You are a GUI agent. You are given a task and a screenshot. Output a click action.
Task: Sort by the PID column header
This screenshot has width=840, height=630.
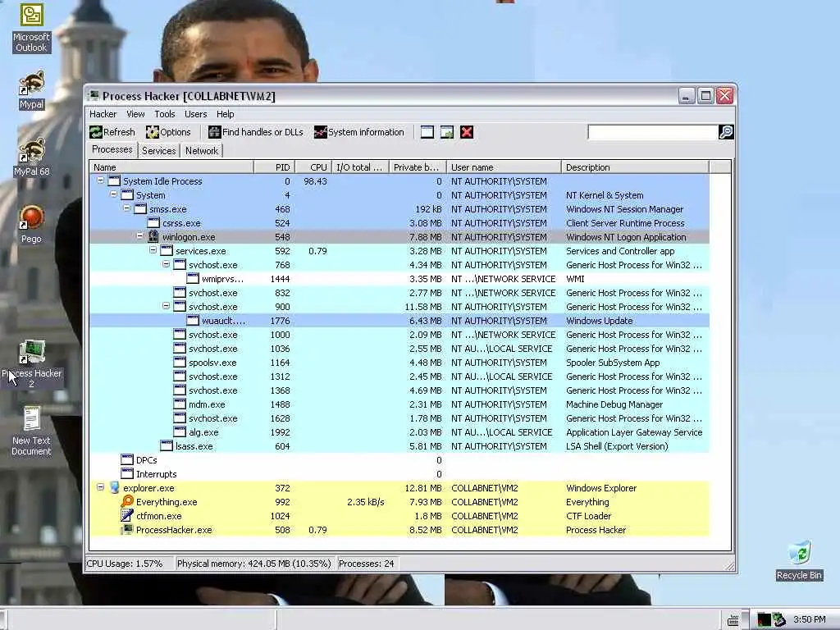(274, 167)
